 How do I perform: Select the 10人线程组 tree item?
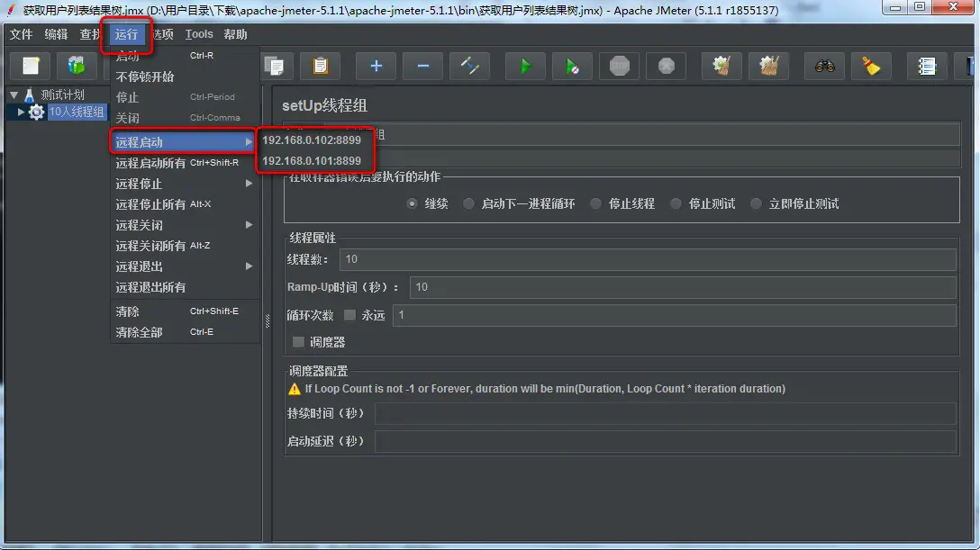click(x=77, y=112)
